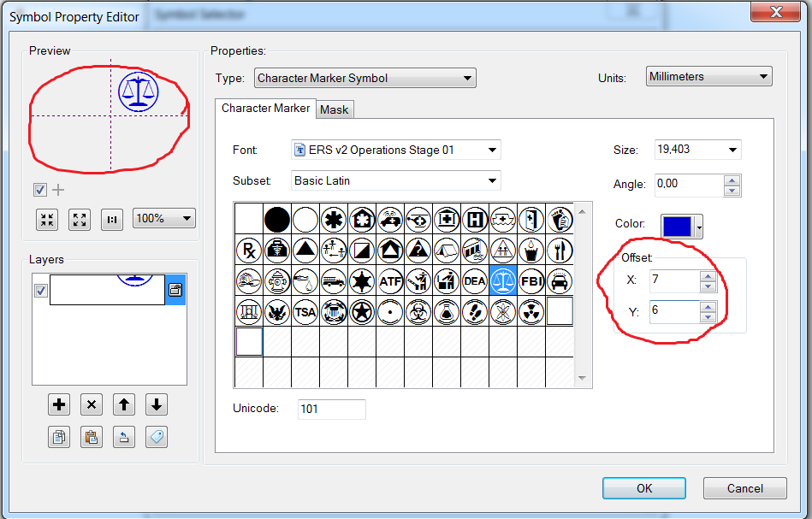
Task: Toggle the crosshair checkbox under the preview
Action: 39,190
